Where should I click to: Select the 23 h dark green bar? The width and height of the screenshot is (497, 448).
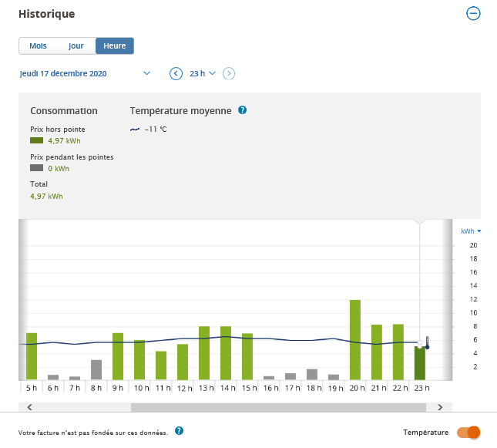click(418, 364)
